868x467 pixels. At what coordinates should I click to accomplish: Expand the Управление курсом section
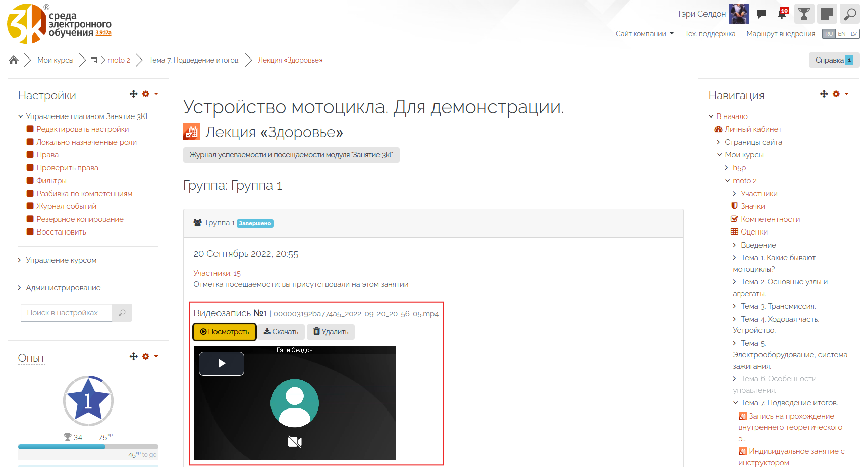[61, 260]
